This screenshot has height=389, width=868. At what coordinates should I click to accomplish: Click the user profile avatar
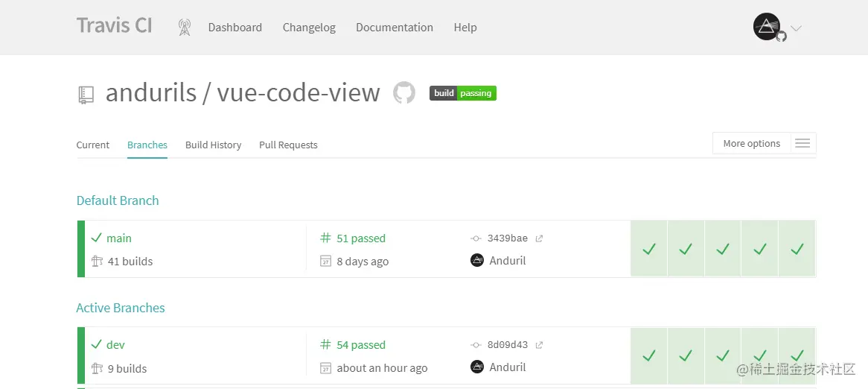coord(768,27)
